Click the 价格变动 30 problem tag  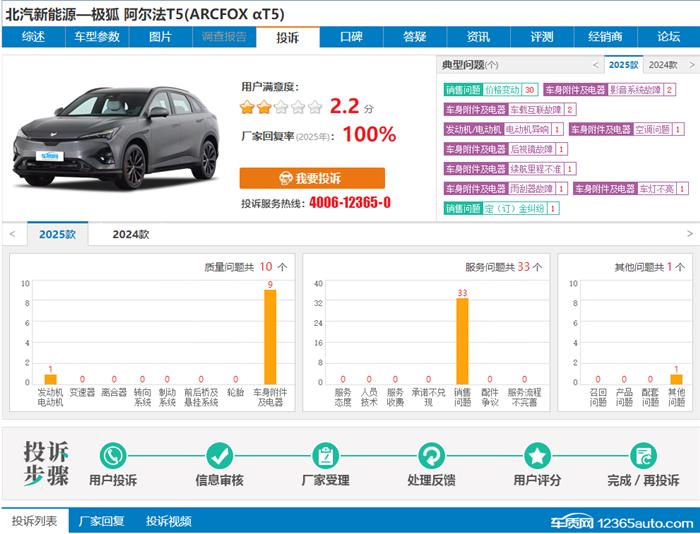pyautogui.click(x=491, y=90)
